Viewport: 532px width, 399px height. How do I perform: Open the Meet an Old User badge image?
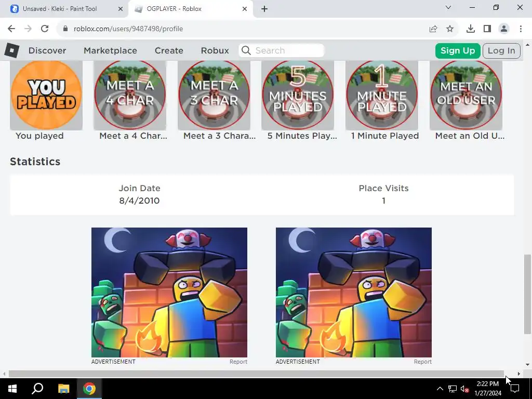(x=466, y=96)
